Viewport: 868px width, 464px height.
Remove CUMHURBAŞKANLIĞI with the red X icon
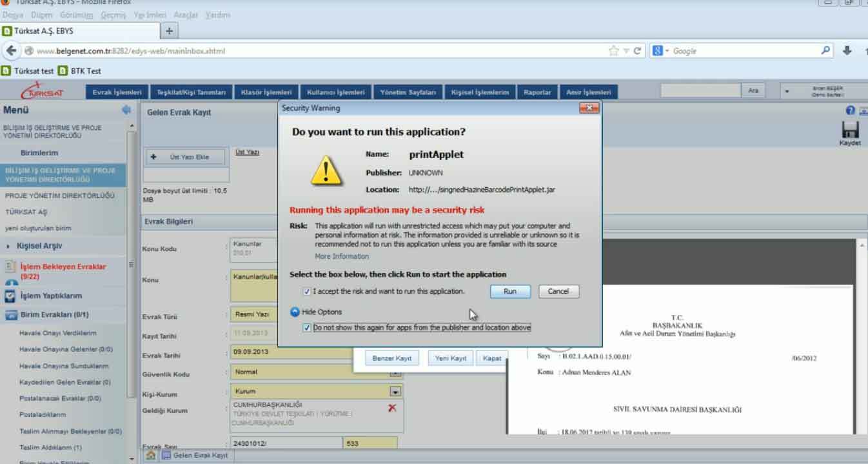[392, 408]
